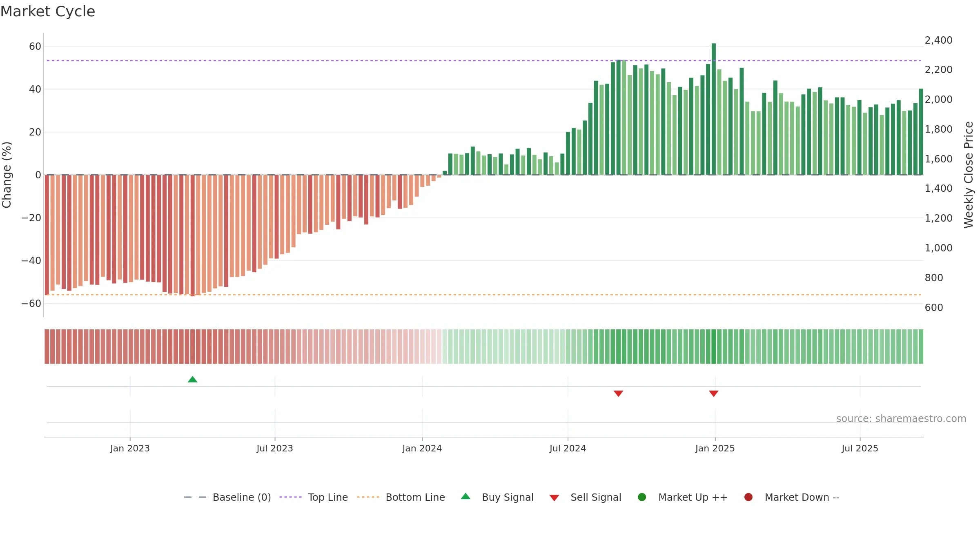Click the Jan 2025 x-axis label

pos(715,449)
